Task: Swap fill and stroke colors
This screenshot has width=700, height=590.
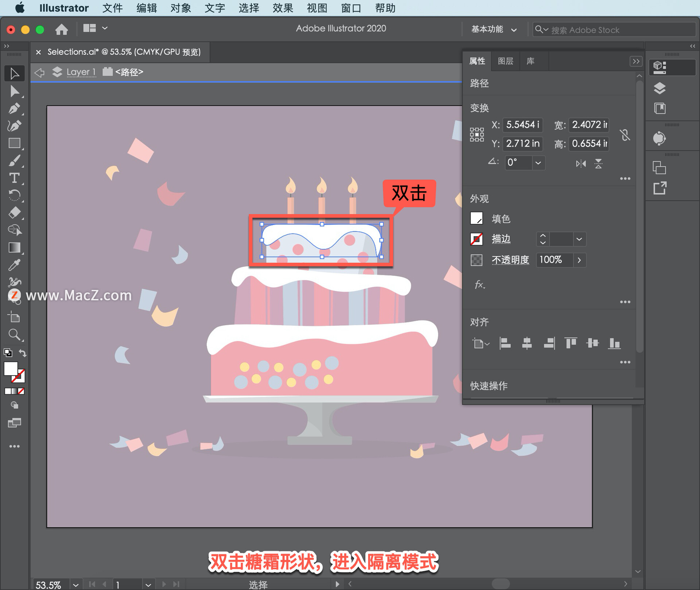Action: coord(23,353)
